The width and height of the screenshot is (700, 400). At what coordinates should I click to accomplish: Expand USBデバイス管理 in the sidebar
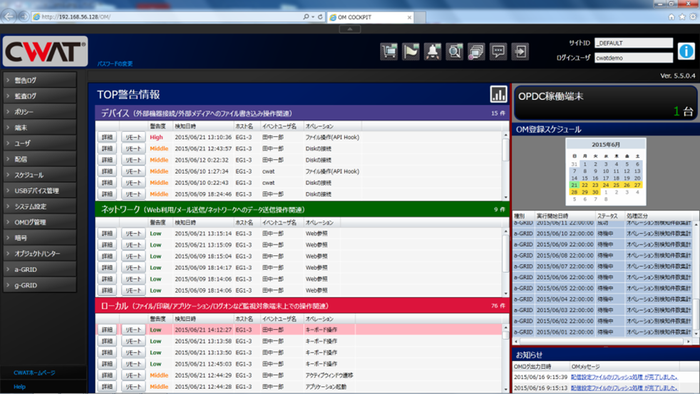pyautogui.click(x=38, y=190)
